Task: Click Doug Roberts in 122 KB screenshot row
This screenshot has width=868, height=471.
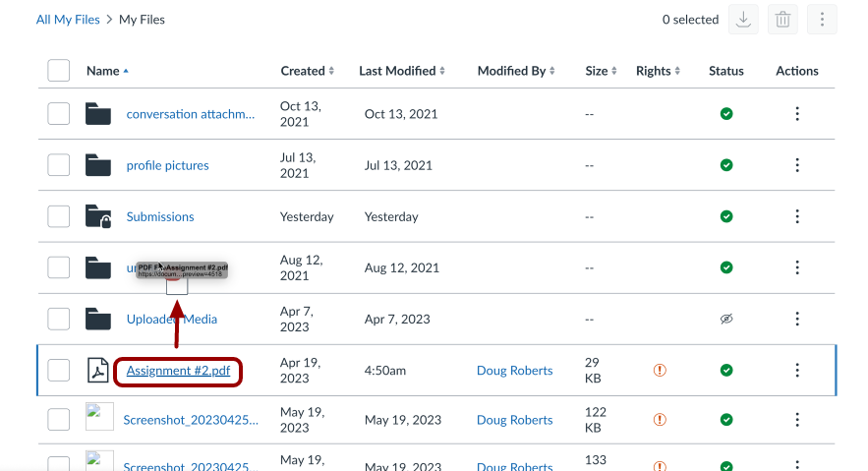Action: point(515,420)
